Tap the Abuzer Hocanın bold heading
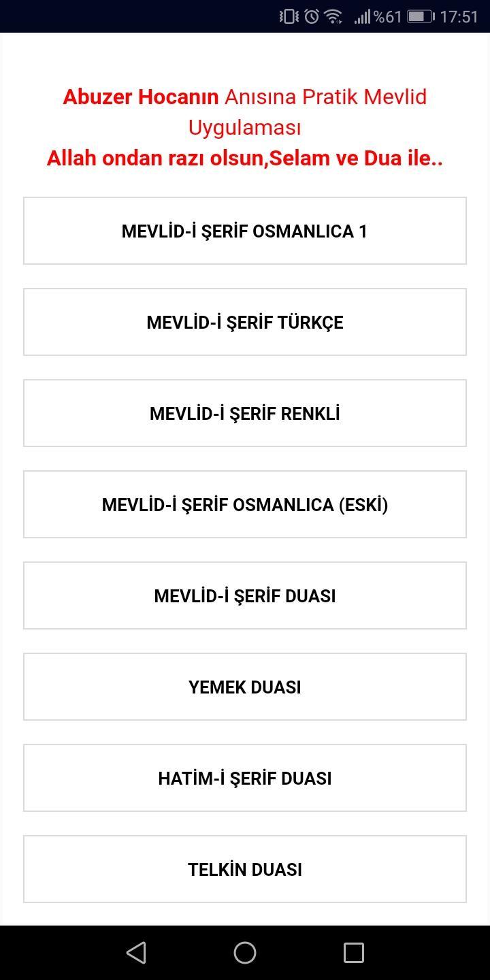Image resolution: width=490 pixels, height=980 pixels. (141, 97)
